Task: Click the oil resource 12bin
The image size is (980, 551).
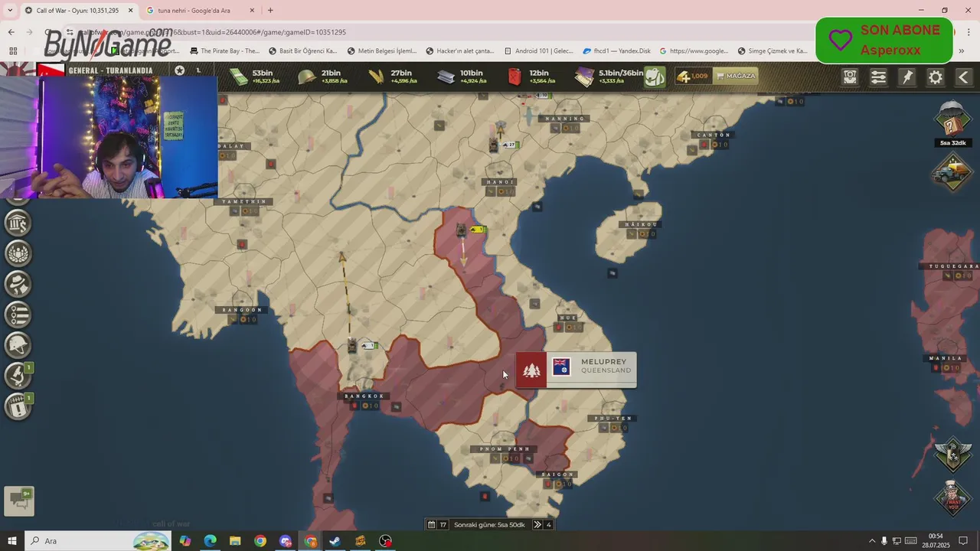Action: click(x=531, y=77)
